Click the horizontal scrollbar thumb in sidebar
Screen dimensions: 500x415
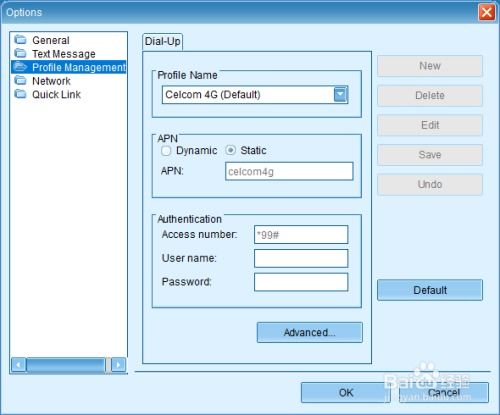66,365
